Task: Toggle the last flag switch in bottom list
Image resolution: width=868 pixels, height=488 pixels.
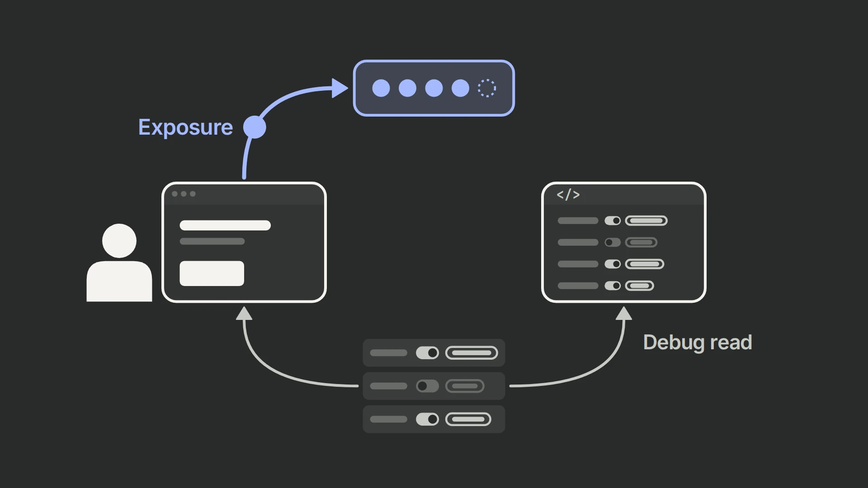Action: (x=427, y=419)
